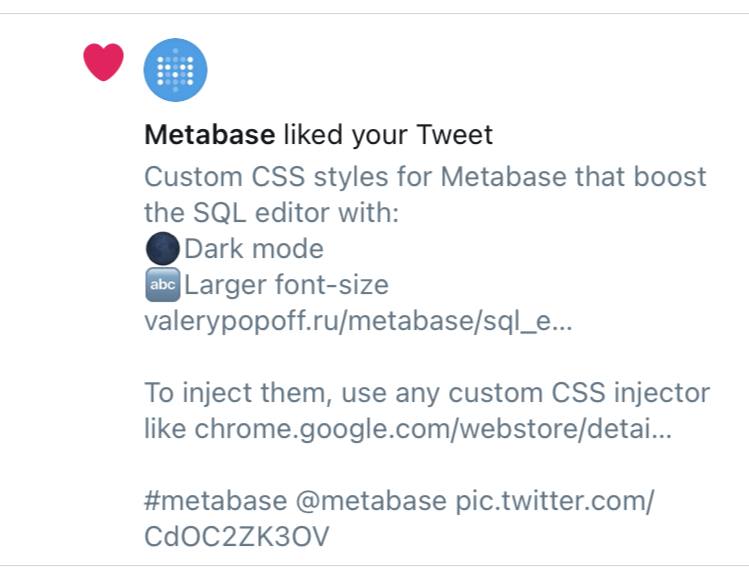Screen dimensions: 749x580
Task: Click the abc emoji beside Larger font-size
Action: tap(162, 284)
